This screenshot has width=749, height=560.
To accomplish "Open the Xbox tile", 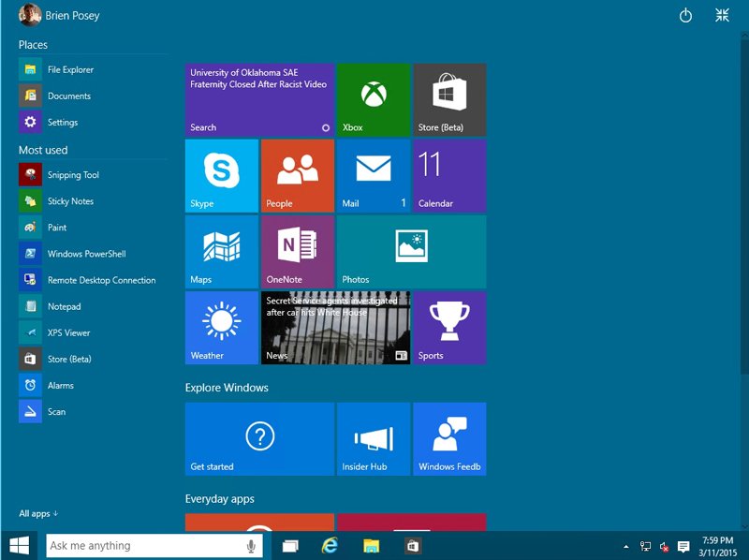I will click(x=374, y=100).
